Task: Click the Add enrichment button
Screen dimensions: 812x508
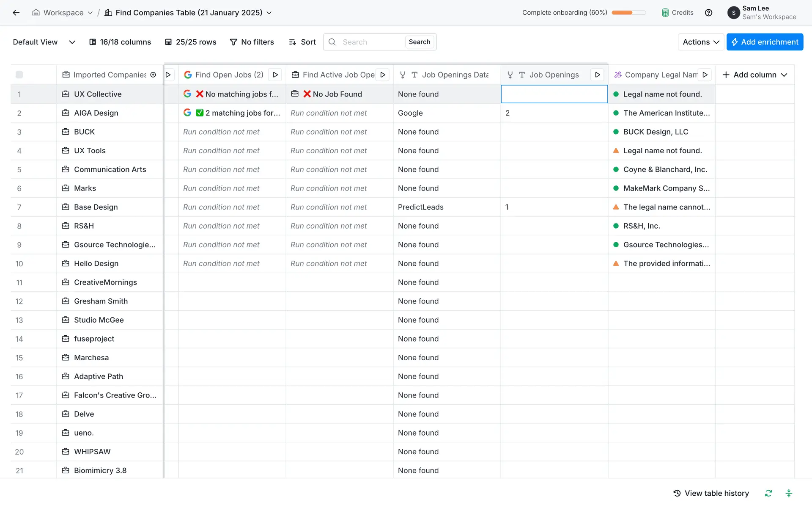Action: pos(765,42)
